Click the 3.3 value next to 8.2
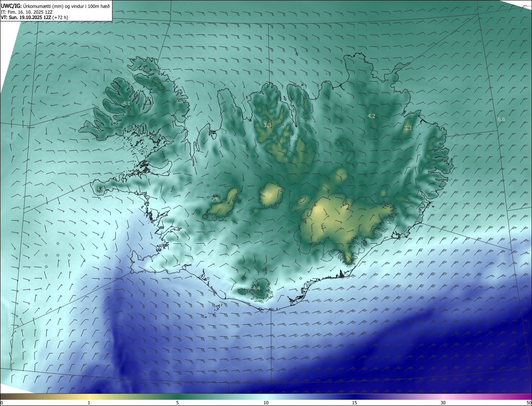 pyautogui.click(x=267, y=125)
